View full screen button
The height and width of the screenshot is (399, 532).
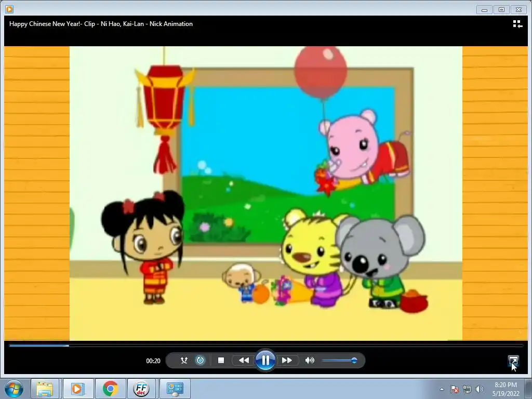(513, 361)
